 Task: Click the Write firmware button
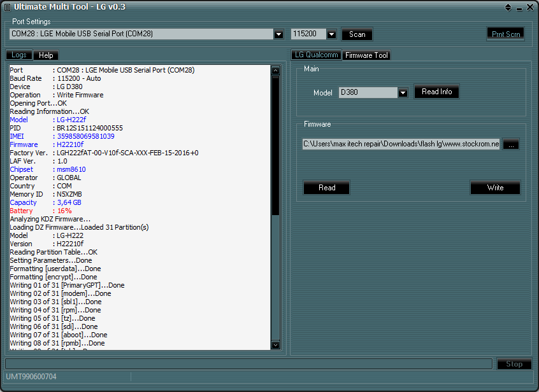point(495,188)
